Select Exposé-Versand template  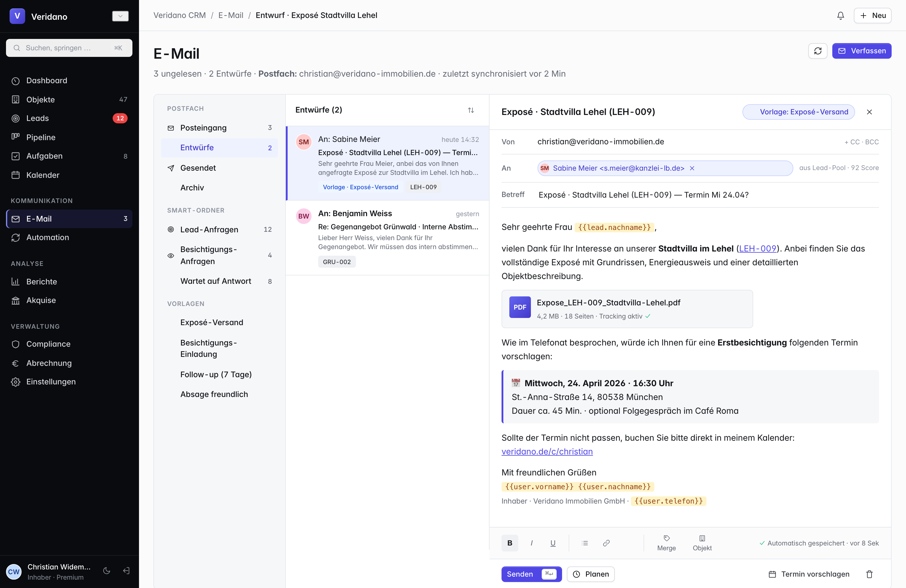pyautogui.click(x=219, y=322)
